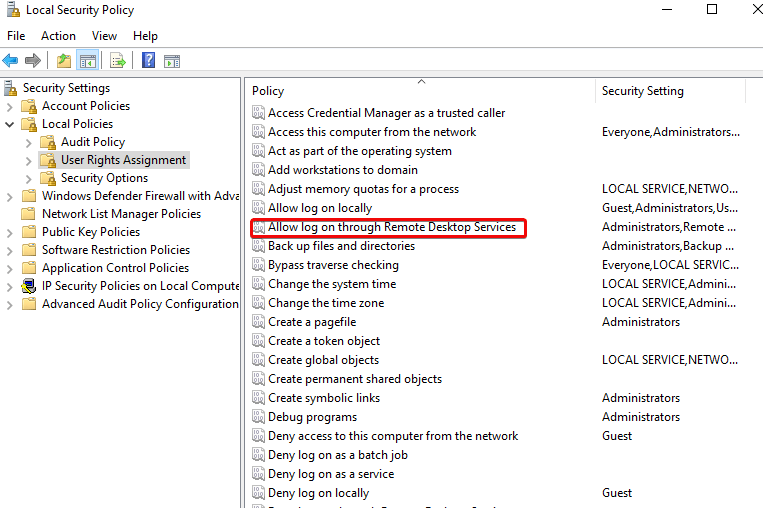The height and width of the screenshot is (508, 763).
Task: Click policy icon beside Access Credential Manager
Action: pyautogui.click(x=258, y=113)
